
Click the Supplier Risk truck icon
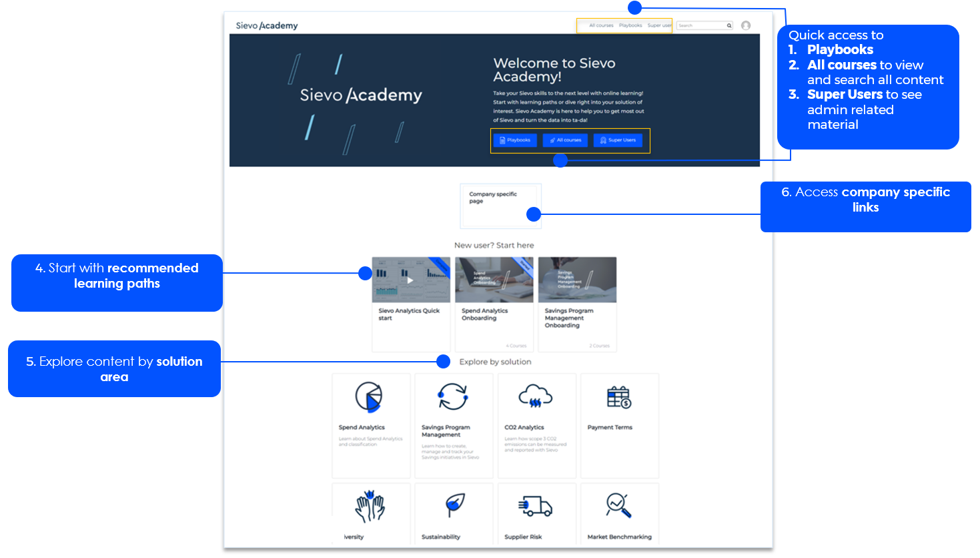pos(536,507)
